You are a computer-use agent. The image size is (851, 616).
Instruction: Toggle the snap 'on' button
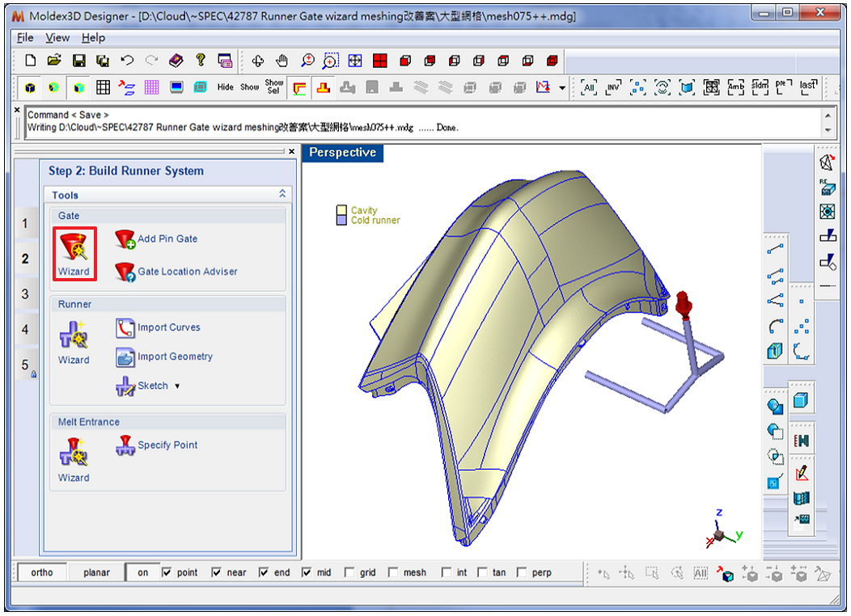(142, 572)
